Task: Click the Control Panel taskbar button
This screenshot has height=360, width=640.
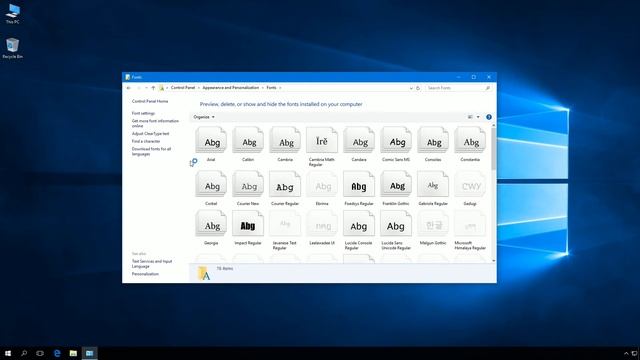Action: [x=89, y=353]
